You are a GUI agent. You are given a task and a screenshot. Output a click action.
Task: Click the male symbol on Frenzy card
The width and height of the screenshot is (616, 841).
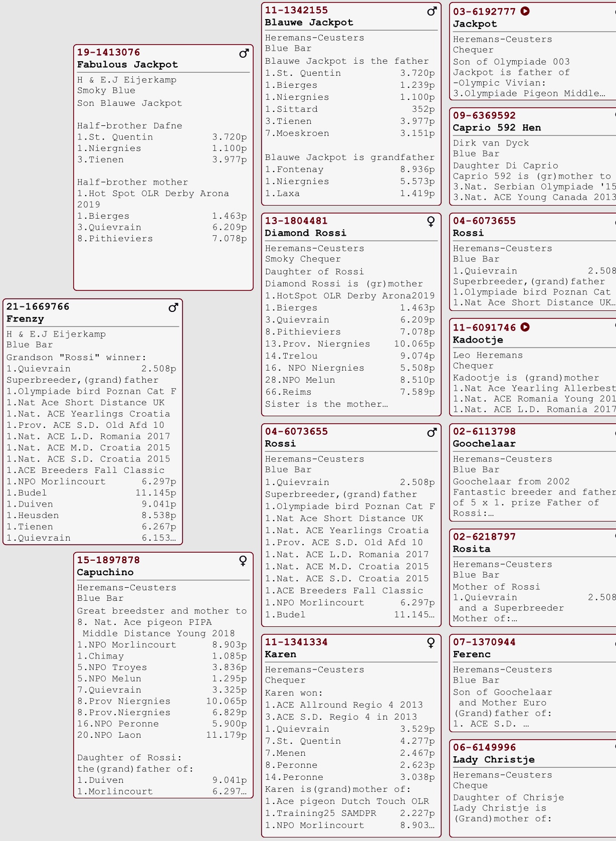[173, 307]
